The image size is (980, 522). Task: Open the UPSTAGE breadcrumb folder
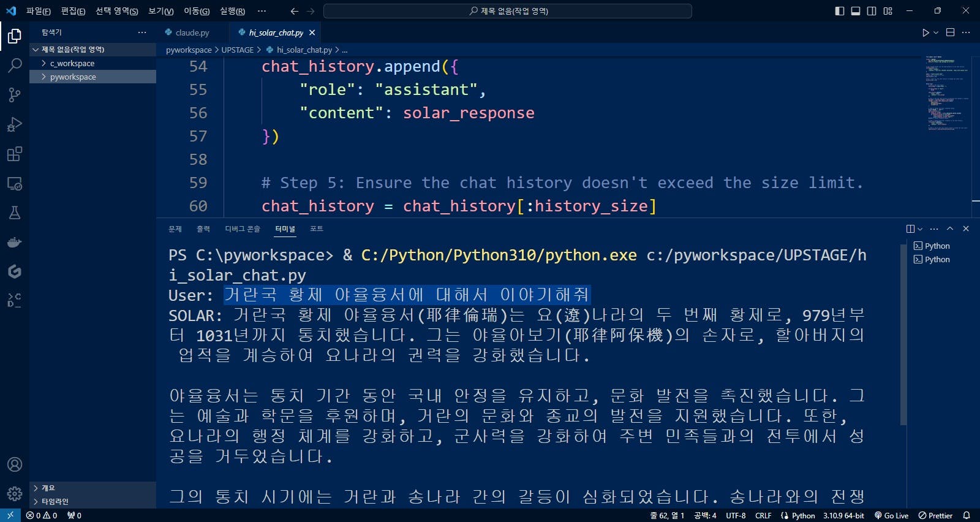pos(237,50)
